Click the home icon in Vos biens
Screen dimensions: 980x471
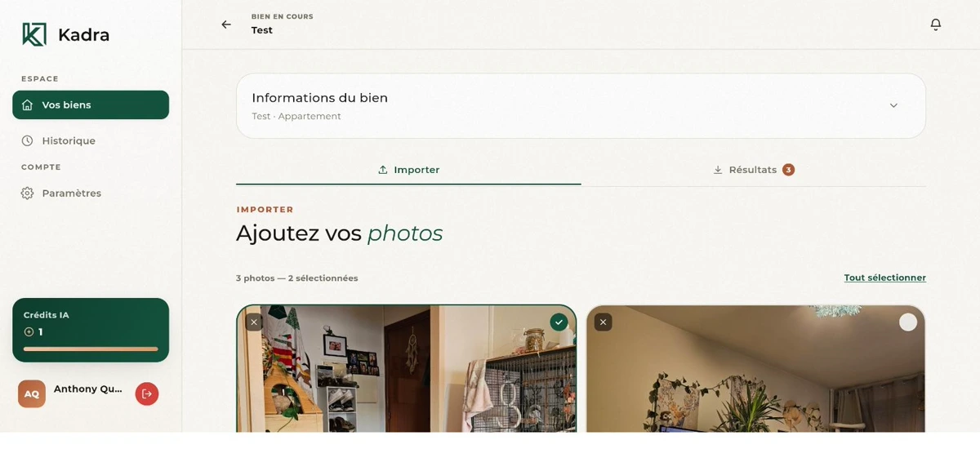click(27, 104)
